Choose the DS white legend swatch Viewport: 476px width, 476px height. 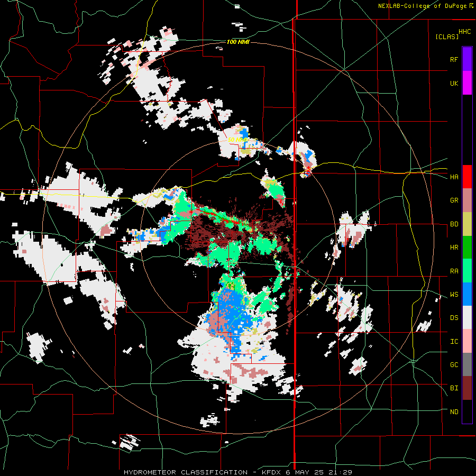coord(467,318)
